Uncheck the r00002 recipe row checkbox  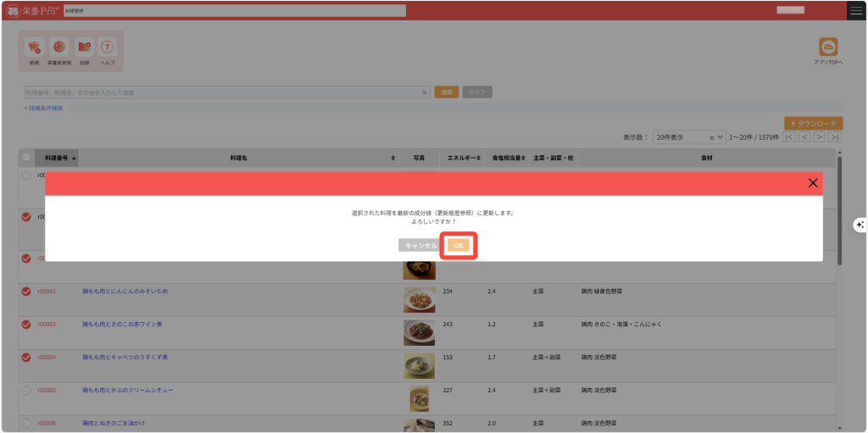26,291
